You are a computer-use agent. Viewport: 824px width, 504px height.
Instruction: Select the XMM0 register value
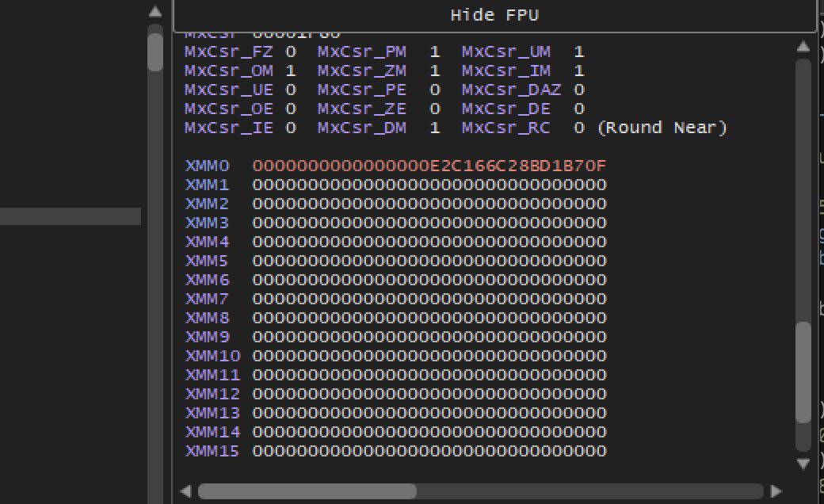429,166
